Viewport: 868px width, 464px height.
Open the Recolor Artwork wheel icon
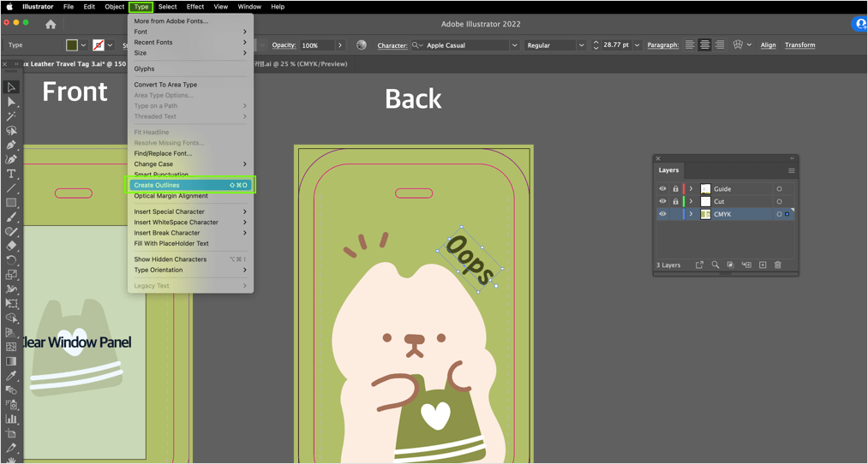362,45
